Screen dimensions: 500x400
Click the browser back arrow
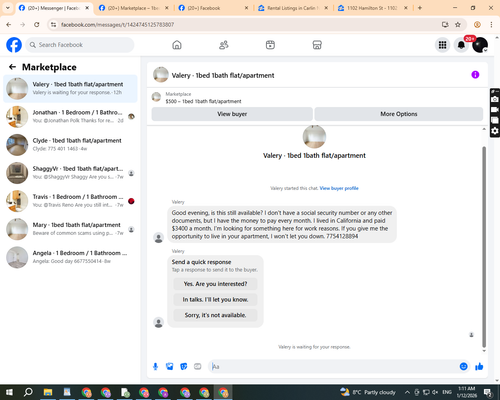[x=9, y=24]
